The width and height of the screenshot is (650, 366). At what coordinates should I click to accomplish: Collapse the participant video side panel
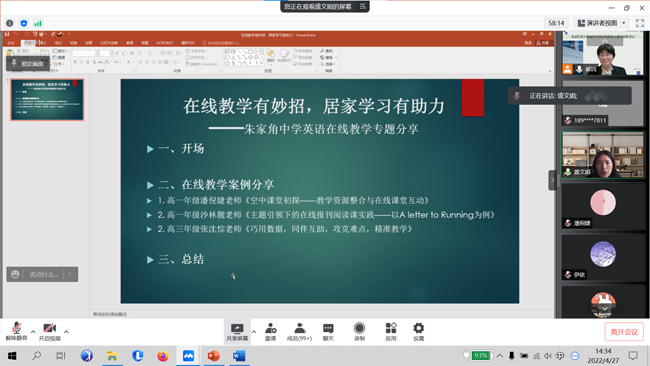[552, 180]
